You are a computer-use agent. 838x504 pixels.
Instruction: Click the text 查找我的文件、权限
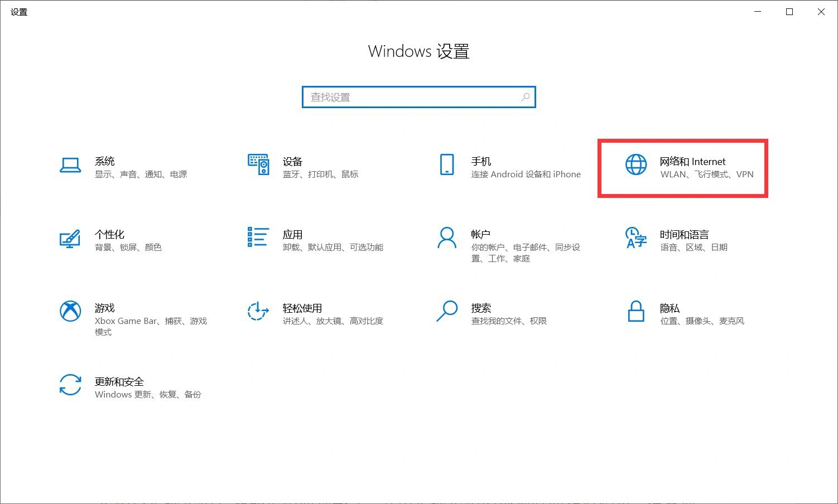point(509,321)
